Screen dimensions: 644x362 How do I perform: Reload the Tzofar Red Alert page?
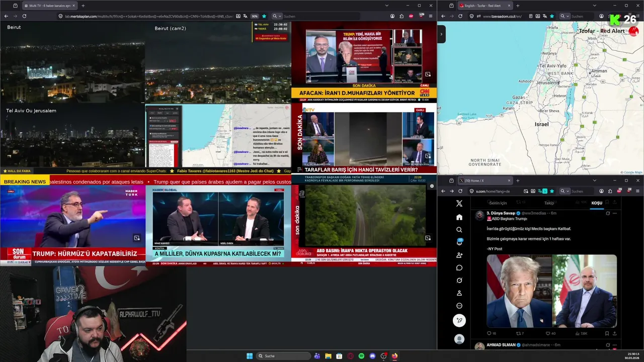coord(460,16)
